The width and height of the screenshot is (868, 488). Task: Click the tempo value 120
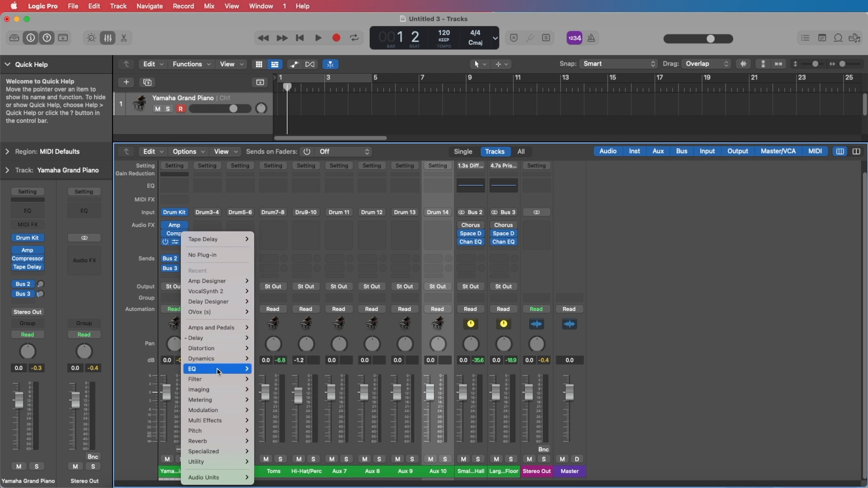[x=444, y=33]
